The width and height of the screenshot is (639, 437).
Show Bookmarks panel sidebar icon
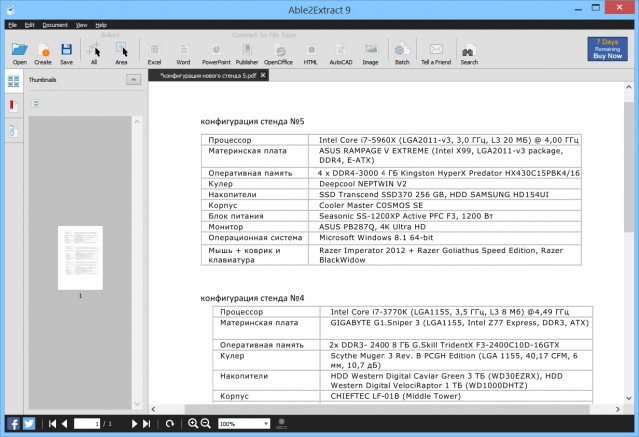point(13,106)
